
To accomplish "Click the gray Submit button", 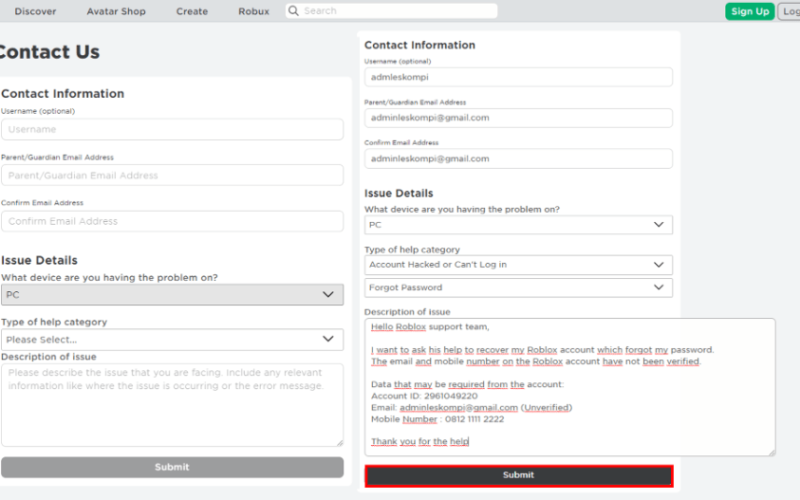I will [x=172, y=467].
